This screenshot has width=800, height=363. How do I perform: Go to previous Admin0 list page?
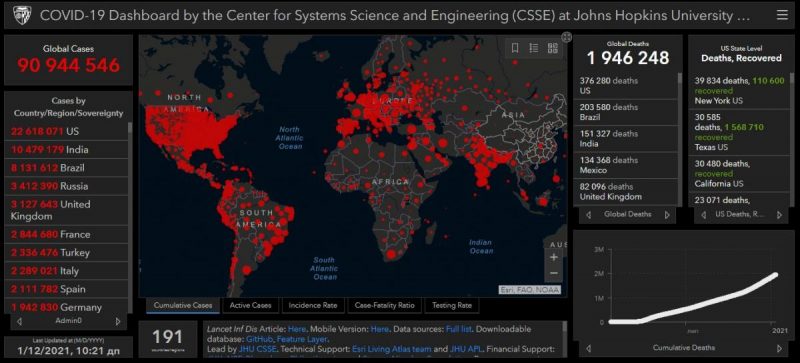click(x=19, y=322)
